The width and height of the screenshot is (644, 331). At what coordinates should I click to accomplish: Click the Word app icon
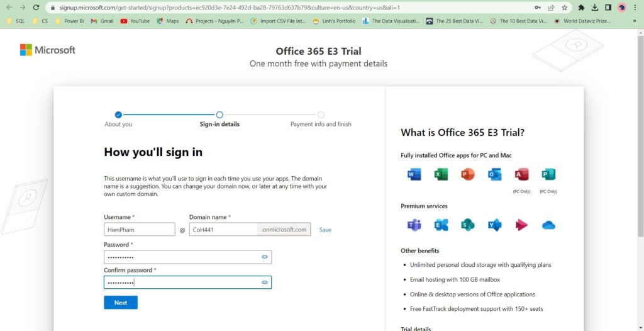point(414,174)
